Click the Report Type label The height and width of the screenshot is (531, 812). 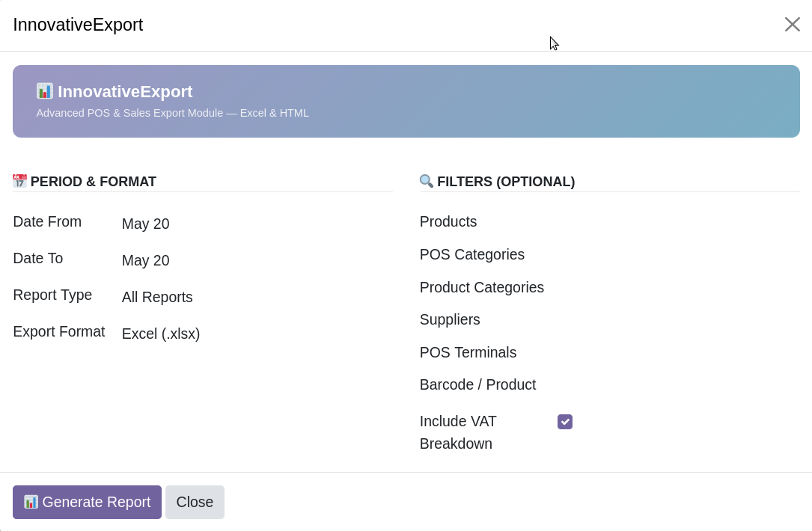[52, 295]
